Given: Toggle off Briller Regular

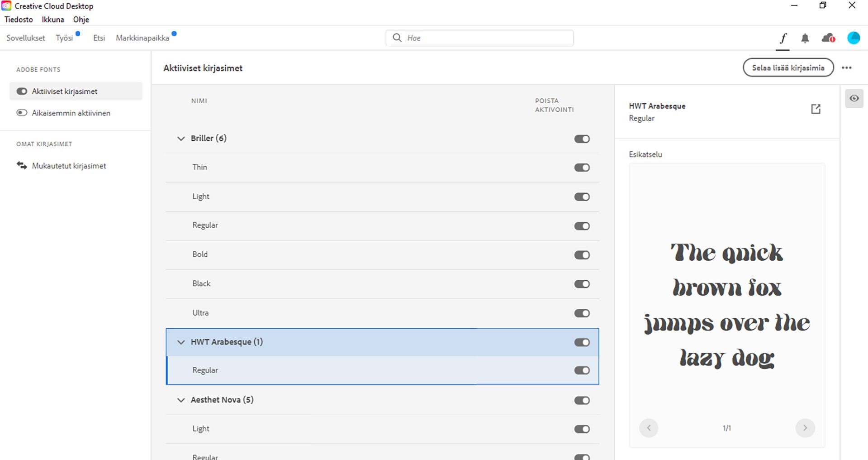Looking at the screenshot, I should 582,226.
